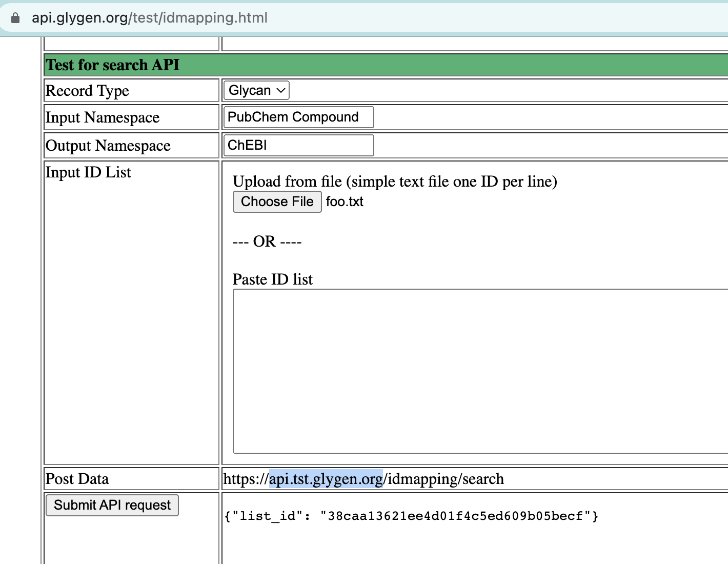Image resolution: width=728 pixels, height=564 pixels.
Task: Click the Input Namespace field with PubChem Compound
Action: click(x=299, y=117)
